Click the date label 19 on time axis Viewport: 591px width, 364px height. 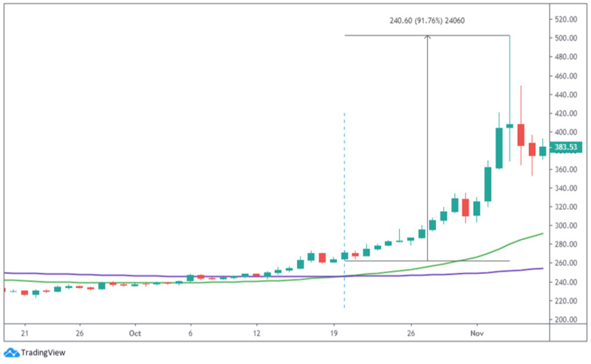pyautogui.click(x=334, y=333)
